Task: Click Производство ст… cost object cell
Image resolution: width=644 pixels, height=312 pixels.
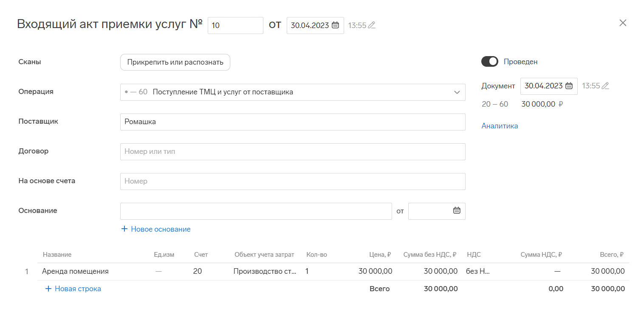Action: coord(265,271)
